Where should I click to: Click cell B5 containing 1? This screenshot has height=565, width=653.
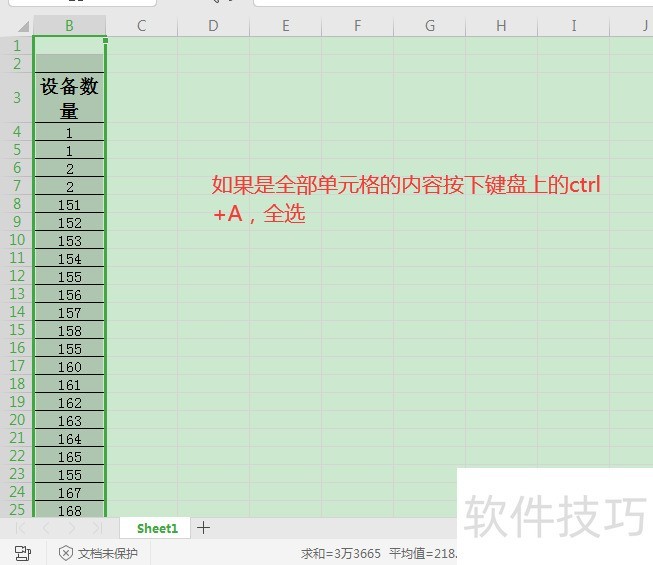point(70,150)
